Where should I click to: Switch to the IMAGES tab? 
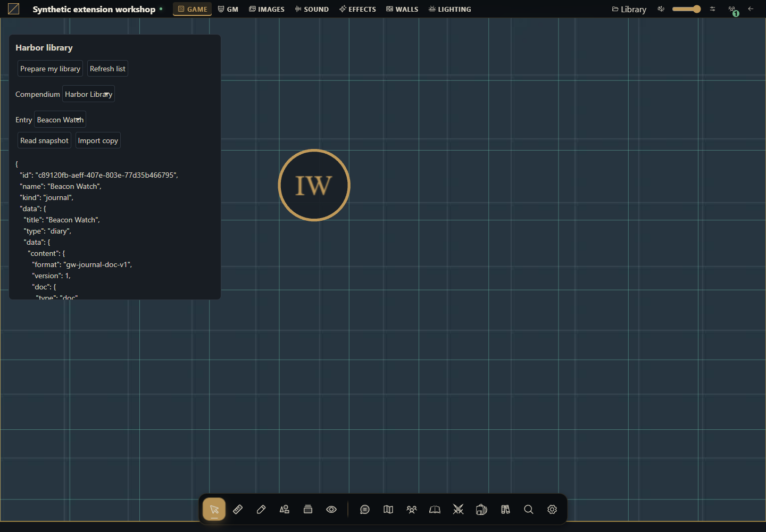point(267,9)
